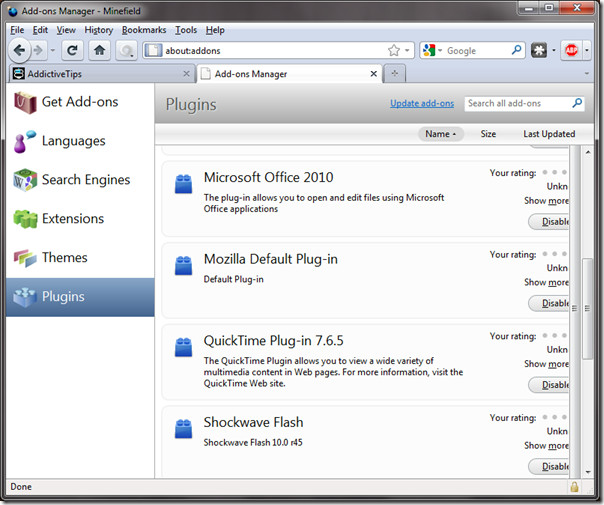The image size is (604, 505).
Task: Show more for Shockwave Flash
Action: coord(546,446)
